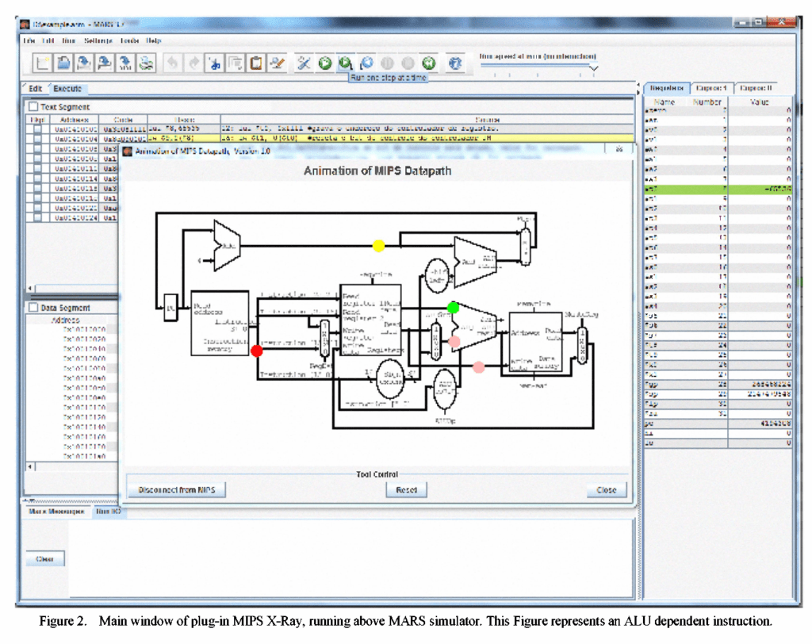Open Help from the toolbar icon

tap(455, 63)
